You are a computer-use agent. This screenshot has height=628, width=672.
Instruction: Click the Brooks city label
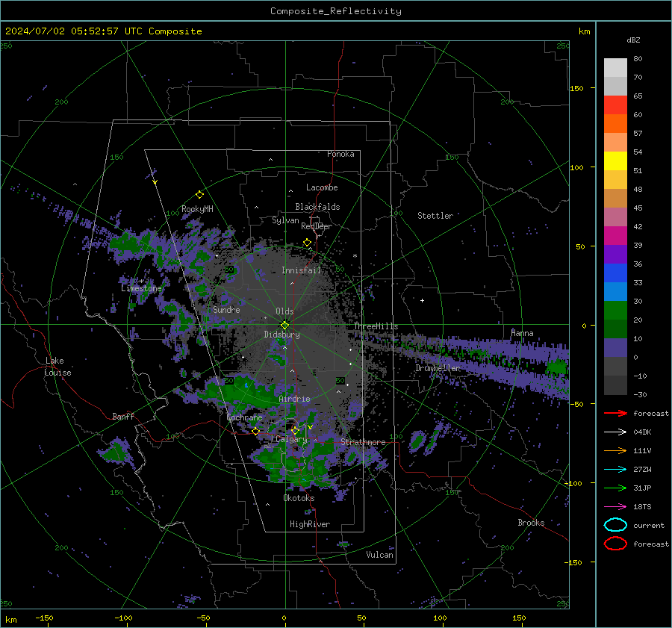[531, 523]
